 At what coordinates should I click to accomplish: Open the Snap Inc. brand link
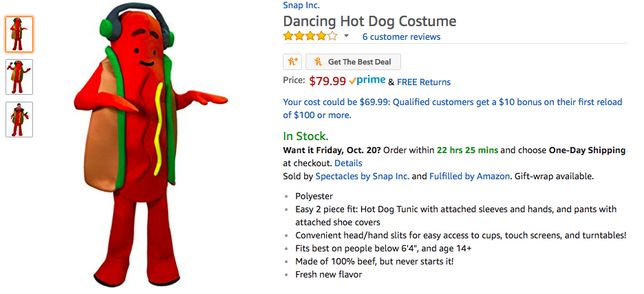[x=301, y=5]
